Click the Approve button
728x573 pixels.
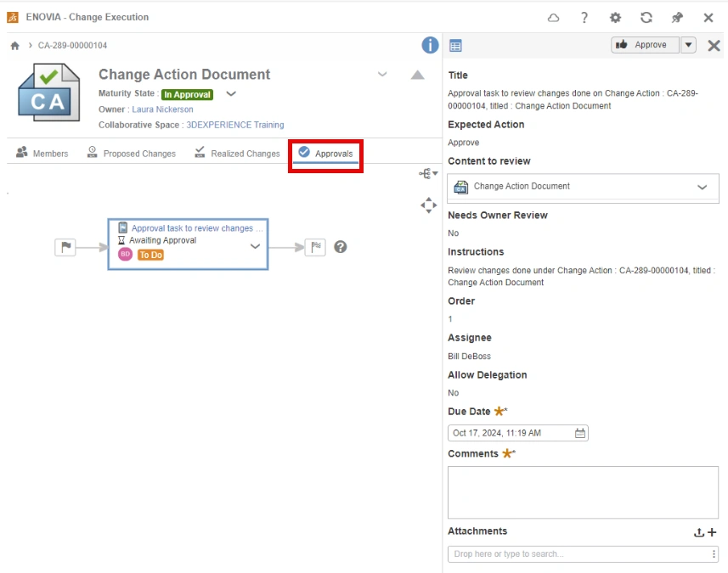(645, 45)
